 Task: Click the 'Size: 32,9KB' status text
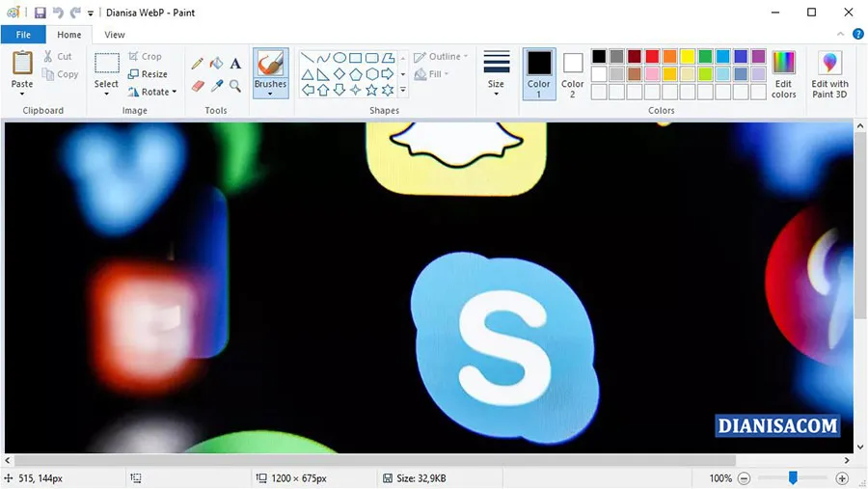420,478
